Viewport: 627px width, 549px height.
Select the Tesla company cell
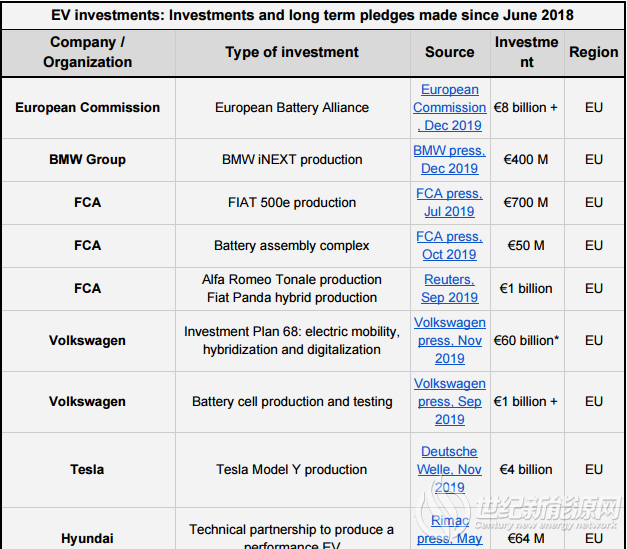88,469
